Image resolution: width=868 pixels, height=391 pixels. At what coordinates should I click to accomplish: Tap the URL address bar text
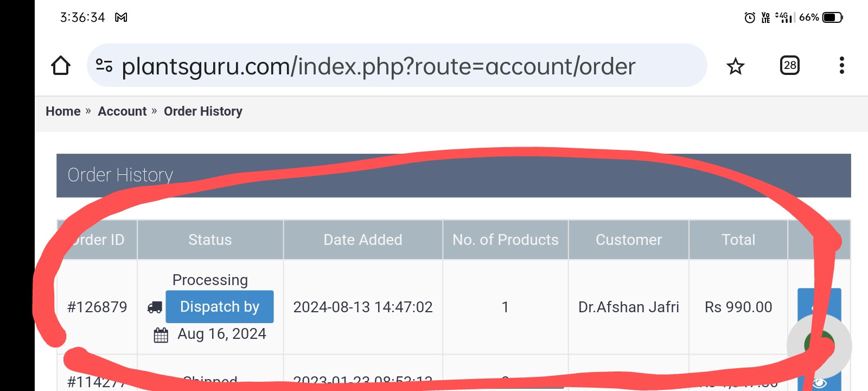click(x=378, y=66)
